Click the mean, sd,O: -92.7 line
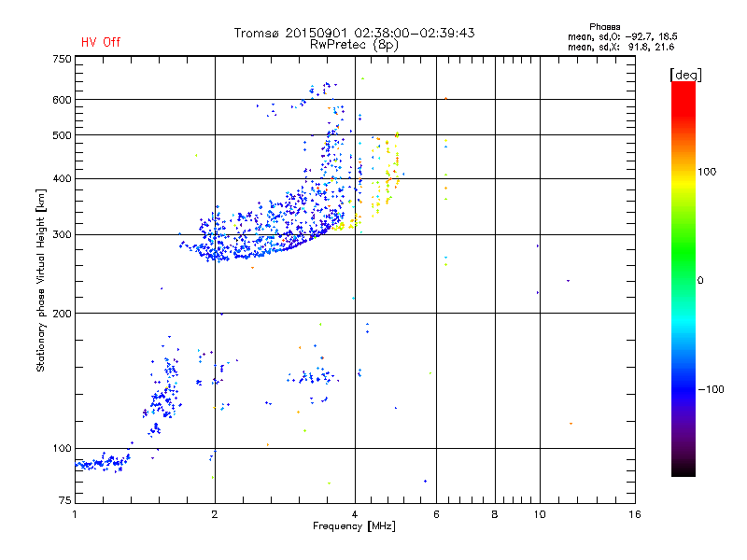This screenshot has height=560, width=747. (622, 36)
